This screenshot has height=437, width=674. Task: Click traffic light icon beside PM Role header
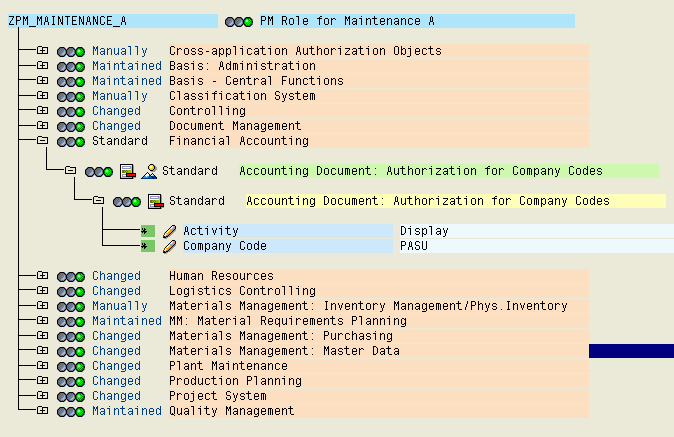click(x=239, y=21)
